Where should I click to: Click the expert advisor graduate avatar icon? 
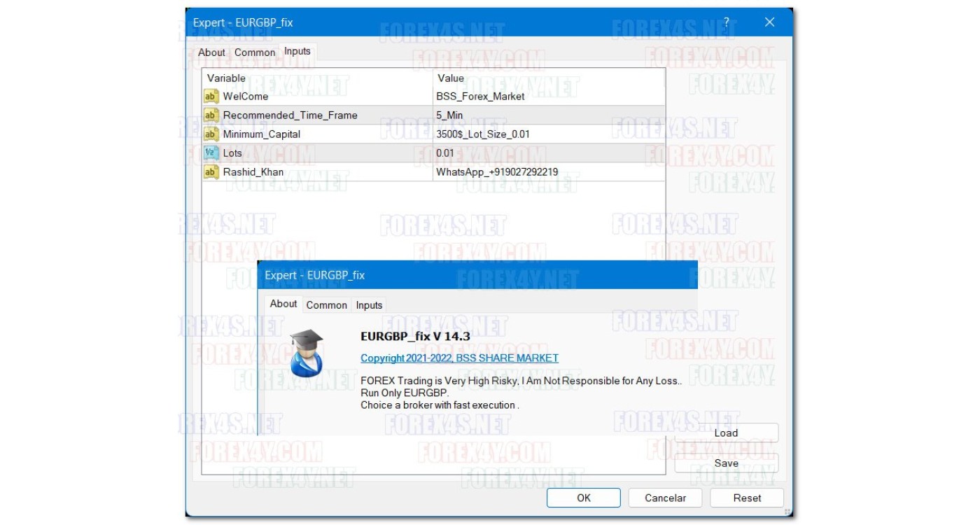tap(307, 352)
